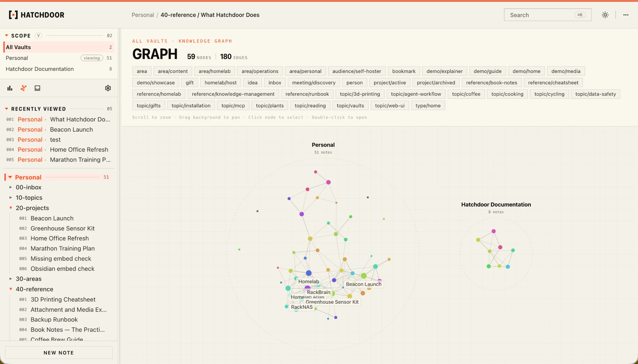Open recent Beacon Launch note

[x=59, y=130]
